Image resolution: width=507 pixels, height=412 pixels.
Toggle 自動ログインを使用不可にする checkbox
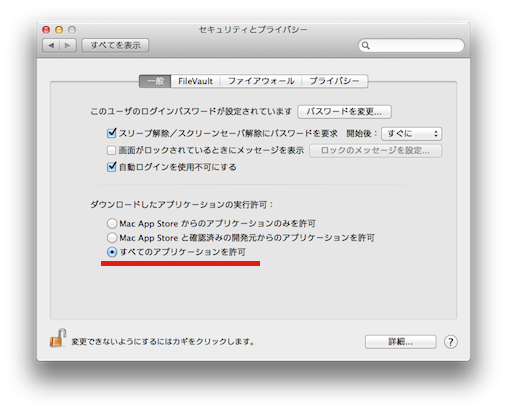(x=111, y=167)
